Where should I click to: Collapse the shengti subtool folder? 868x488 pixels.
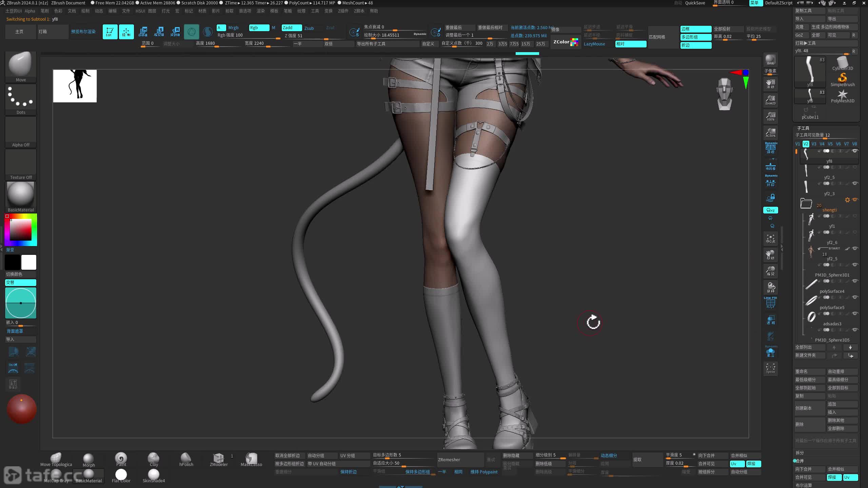tap(806, 203)
